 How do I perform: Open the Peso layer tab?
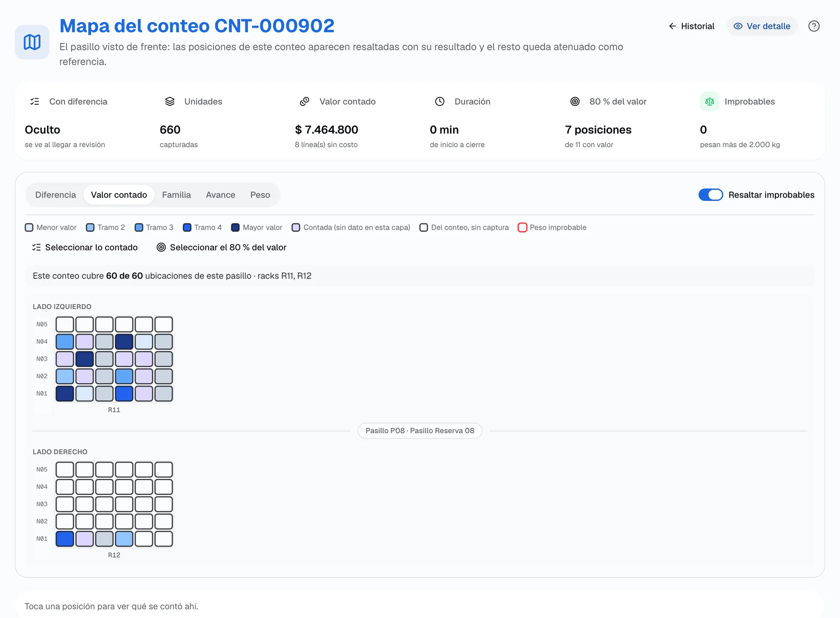pyautogui.click(x=260, y=195)
